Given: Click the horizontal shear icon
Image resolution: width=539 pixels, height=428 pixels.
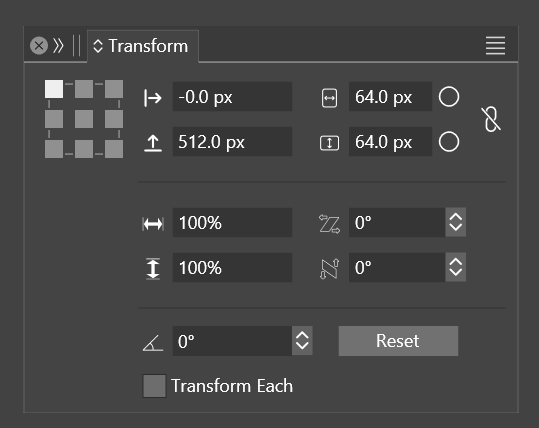Looking at the screenshot, I should pyautogui.click(x=329, y=224).
